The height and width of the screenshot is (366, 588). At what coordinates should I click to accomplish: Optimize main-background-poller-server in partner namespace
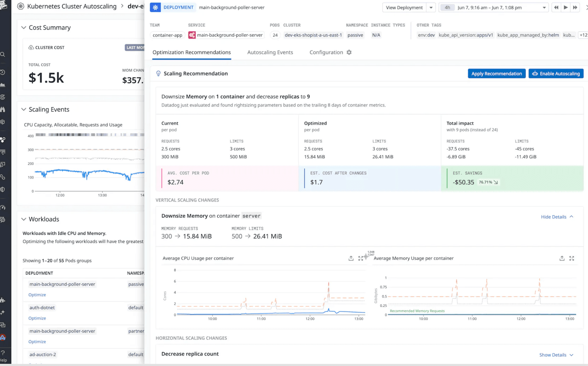click(x=37, y=342)
